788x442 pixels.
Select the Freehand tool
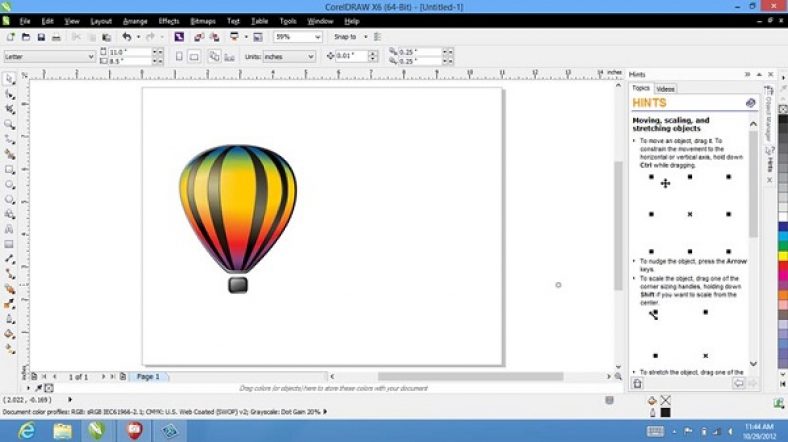tap(9, 139)
